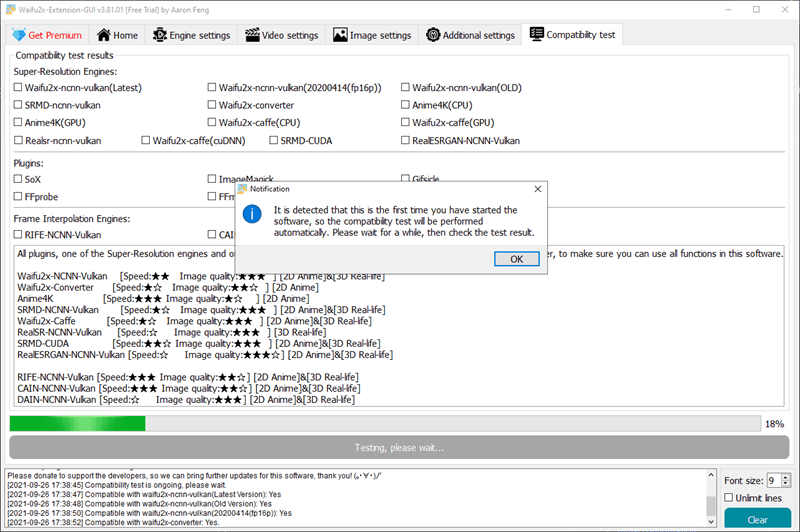Click the Home house icon
800x532 pixels.
pos(104,35)
